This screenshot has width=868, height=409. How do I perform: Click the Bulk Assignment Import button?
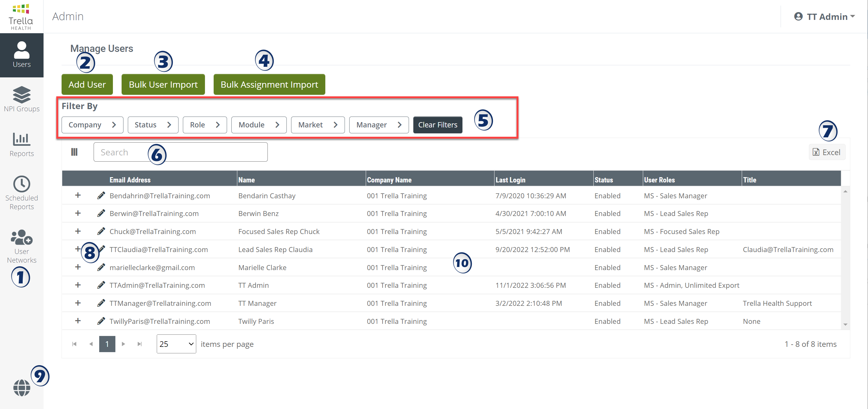click(269, 84)
